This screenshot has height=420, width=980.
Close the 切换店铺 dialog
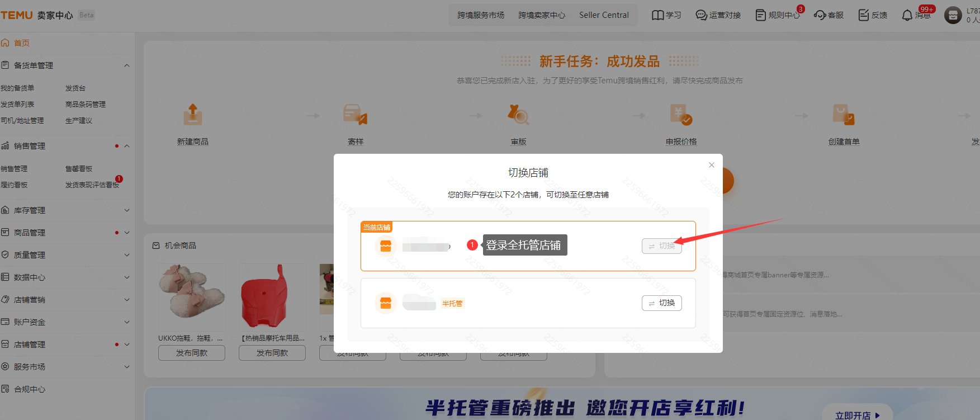[711, 165]
